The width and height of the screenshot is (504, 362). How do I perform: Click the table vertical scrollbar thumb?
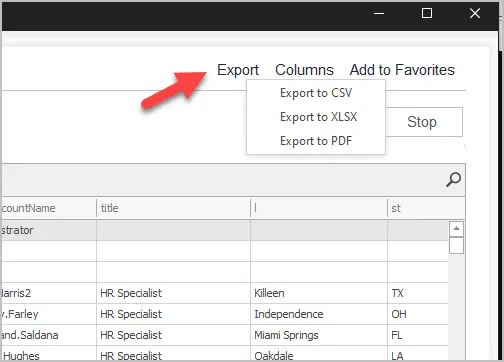pyautogui.click(x=456, y=246)
